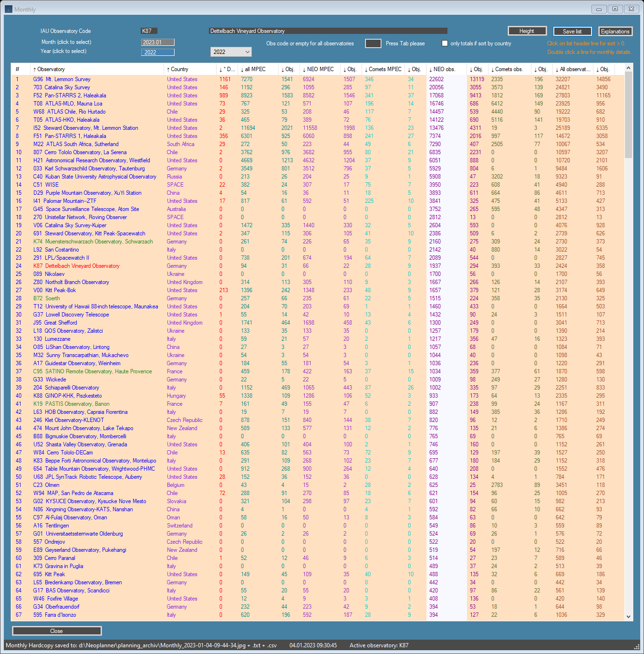The image size is (644, 654).
Task: Select row '695 Kitt Peak'
Action: click(x=317, y=574)
